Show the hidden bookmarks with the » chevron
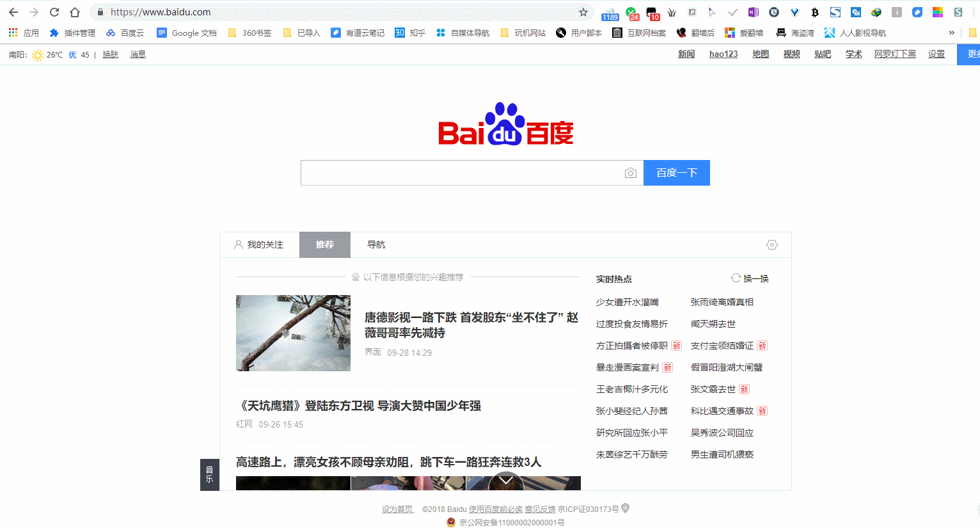Viewport: 980px width, 528px height. point(952,33)
